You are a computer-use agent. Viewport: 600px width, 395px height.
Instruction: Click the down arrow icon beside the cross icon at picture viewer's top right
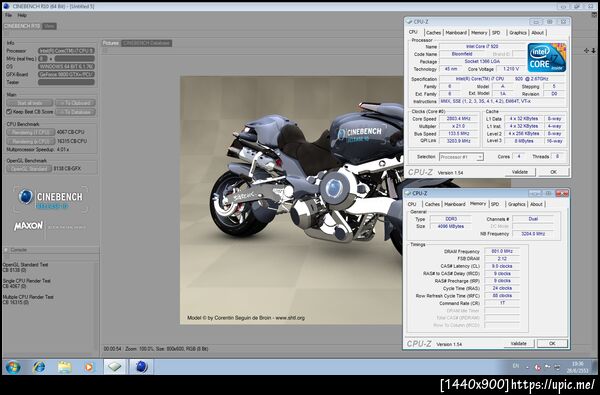point(593,51)
